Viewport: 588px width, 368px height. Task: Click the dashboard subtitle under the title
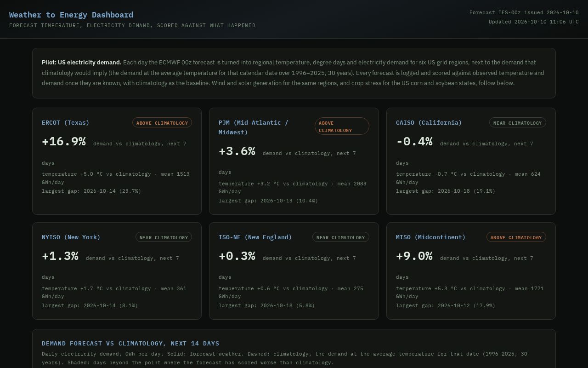(x=132, y=25)
